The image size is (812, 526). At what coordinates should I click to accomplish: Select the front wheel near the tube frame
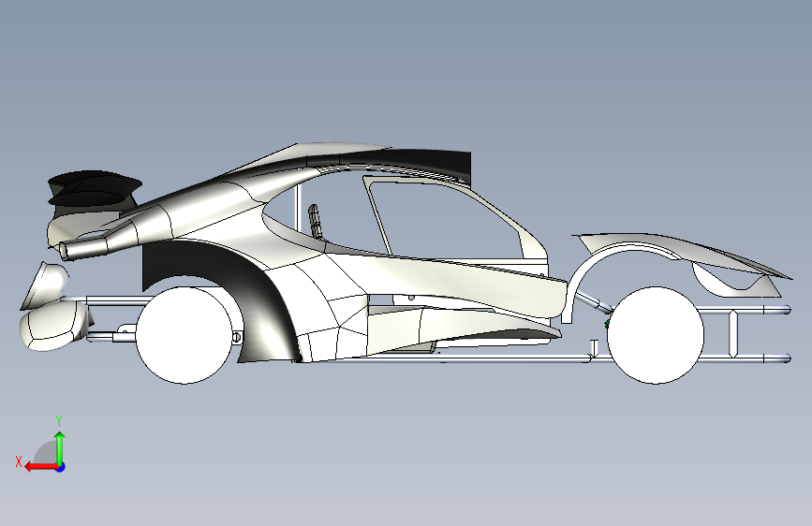coord(655,335)
